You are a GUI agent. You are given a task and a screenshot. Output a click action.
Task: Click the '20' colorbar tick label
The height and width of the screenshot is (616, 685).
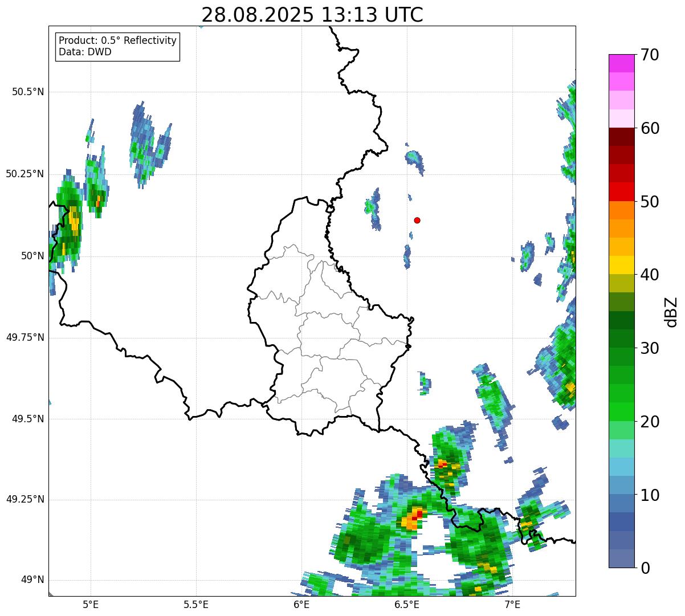pyautogui.click(x=649, y=422)
